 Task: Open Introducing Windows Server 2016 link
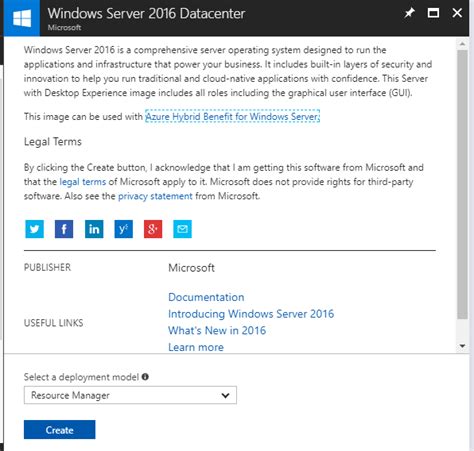click(251, 314)
